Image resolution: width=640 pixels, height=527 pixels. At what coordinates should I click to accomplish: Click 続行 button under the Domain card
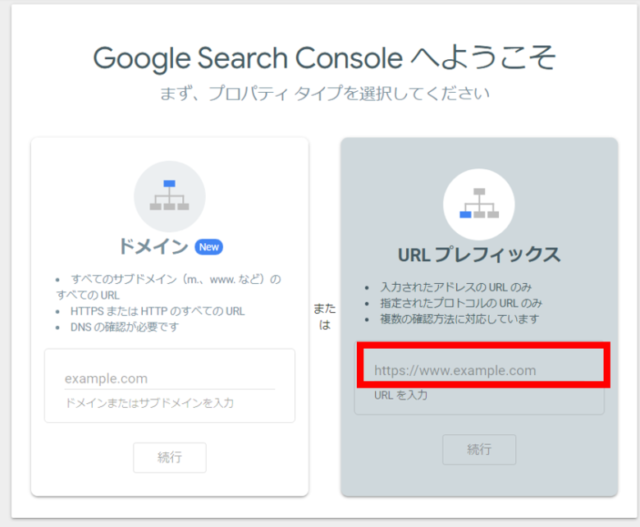click(x=170, y=457)
